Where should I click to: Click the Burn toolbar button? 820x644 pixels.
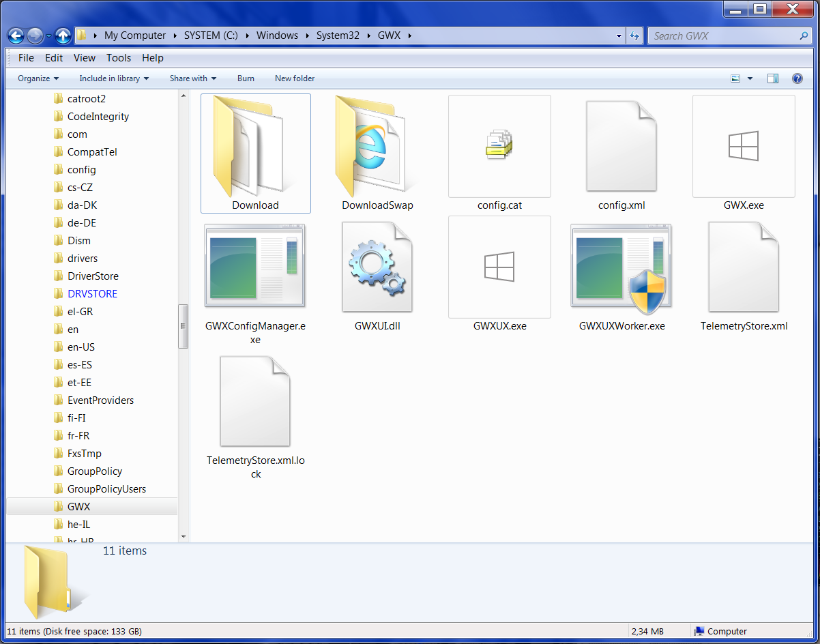coord(246,78)
